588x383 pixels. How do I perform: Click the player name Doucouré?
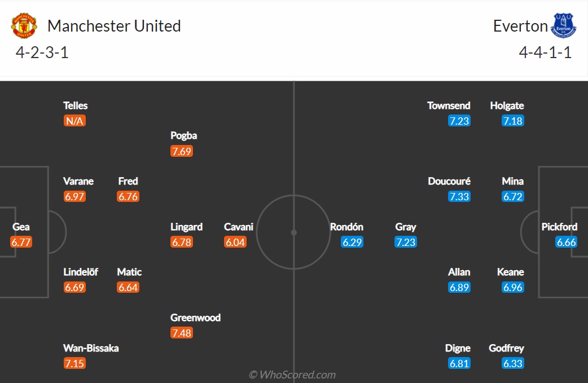[x=449, y=181]
